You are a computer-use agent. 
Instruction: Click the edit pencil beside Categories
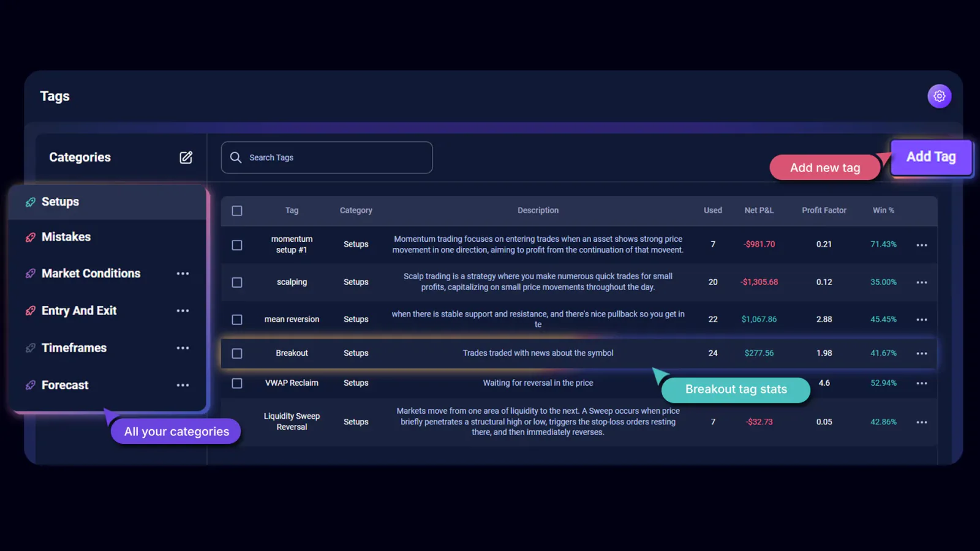click(186, 157)
